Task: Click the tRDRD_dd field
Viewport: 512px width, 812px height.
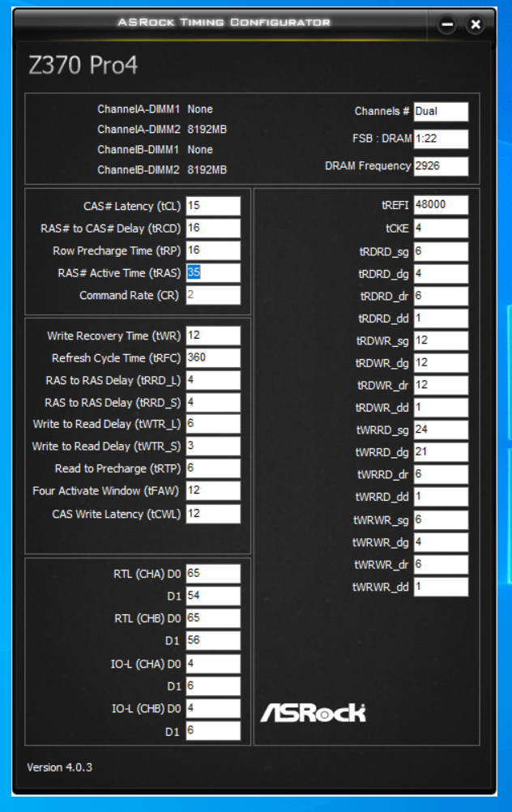Action: coord(441,318)
